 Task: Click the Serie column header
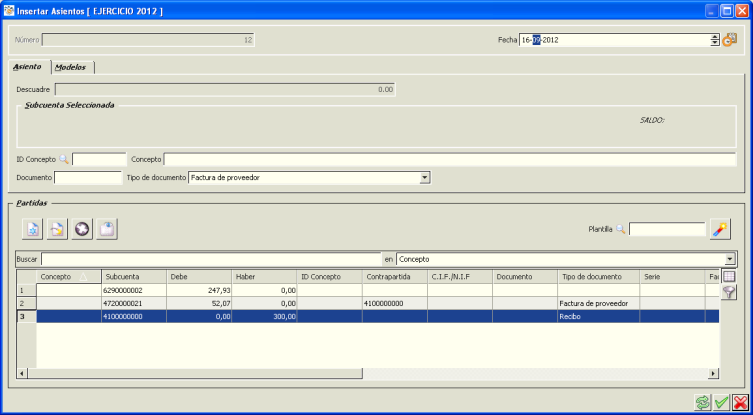[x=672, y=277]
